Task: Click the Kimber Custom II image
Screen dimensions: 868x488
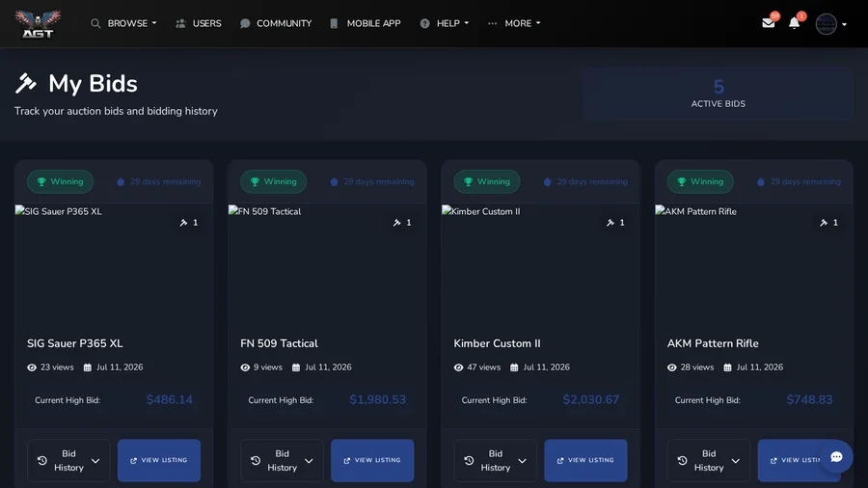Action: (541, 265)
